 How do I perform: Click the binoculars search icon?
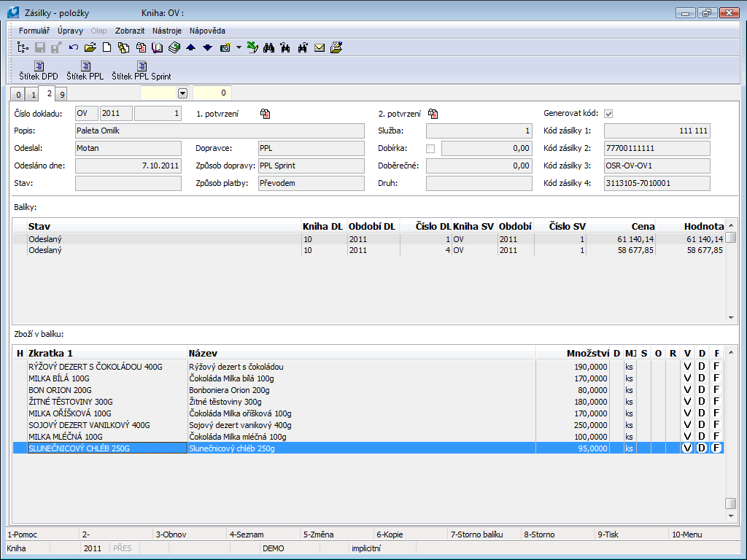268,48
